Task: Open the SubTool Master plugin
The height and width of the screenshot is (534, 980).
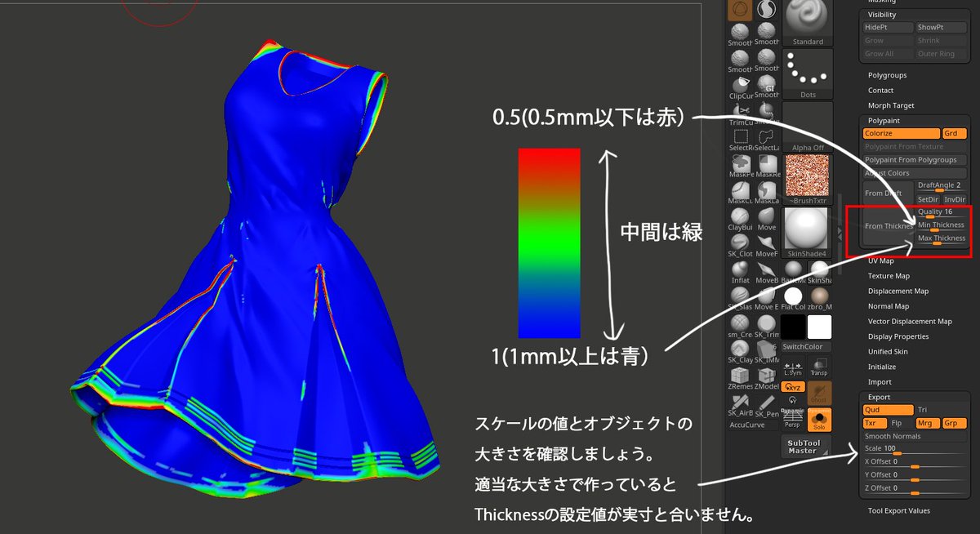Action: click(x=807, y=446)
